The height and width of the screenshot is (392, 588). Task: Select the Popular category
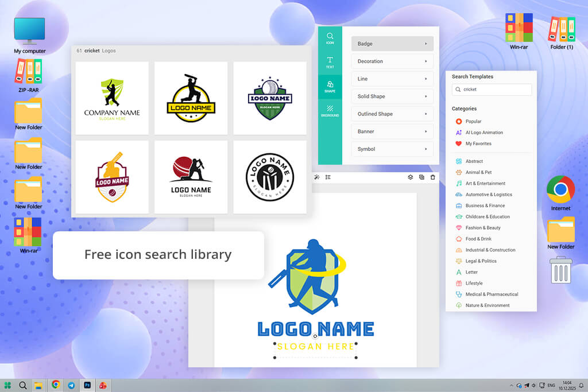(x=469, y=122)
